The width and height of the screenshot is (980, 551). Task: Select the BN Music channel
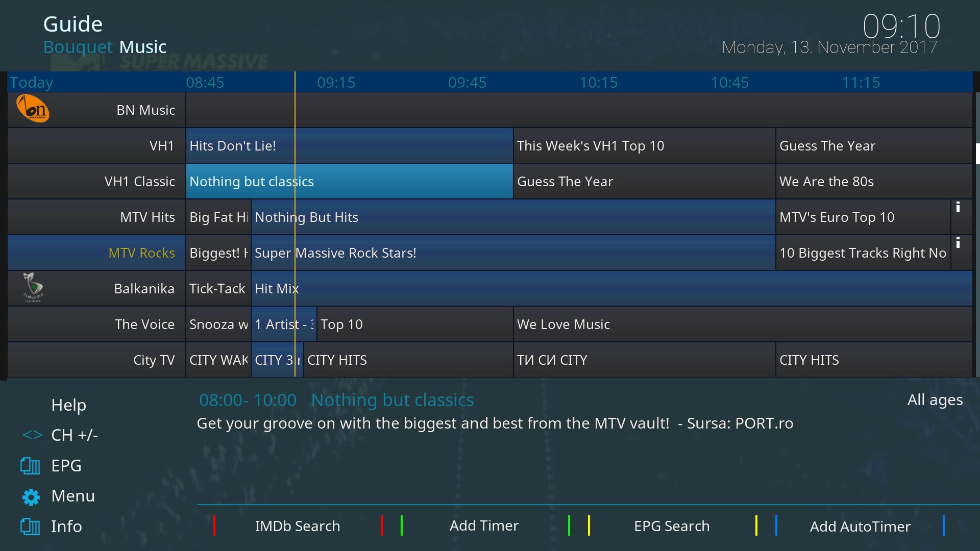click(96, 110)
